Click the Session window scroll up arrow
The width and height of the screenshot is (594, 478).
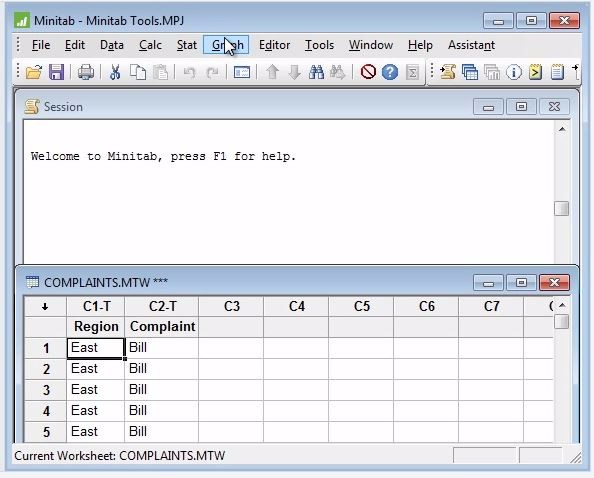562,129
